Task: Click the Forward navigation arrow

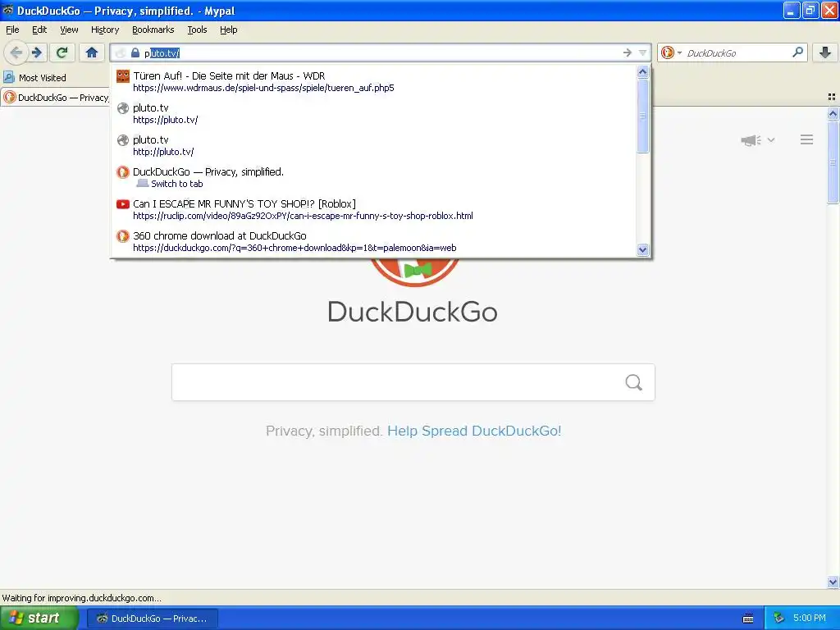Action: pos(36,52)
